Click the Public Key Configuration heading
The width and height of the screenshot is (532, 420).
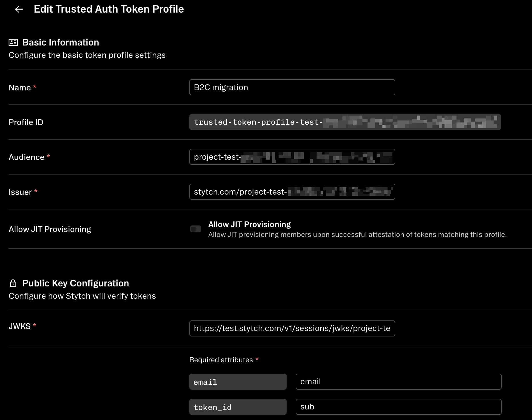75,283
